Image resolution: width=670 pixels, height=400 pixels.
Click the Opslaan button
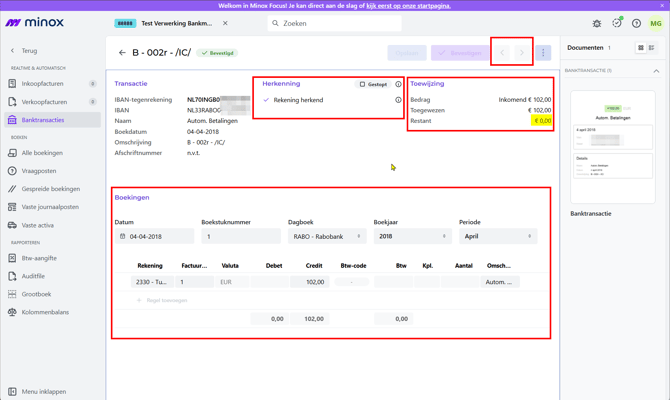tap(407, 53)
